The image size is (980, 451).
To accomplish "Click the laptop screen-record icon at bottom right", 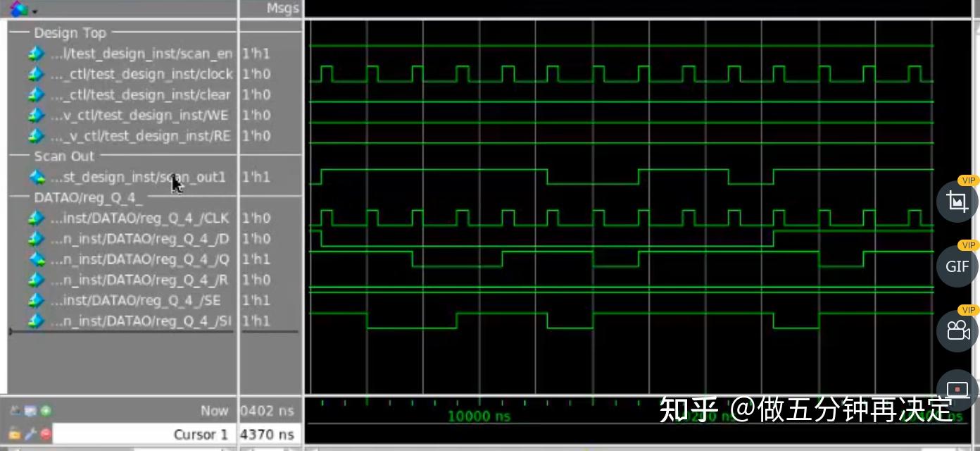I will (x=956, y=389).
